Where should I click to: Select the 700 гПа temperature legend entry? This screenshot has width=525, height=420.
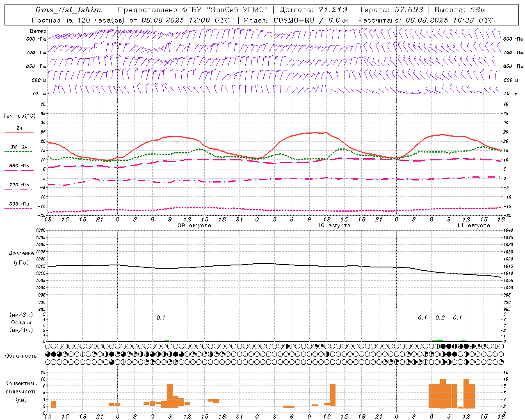coord(19,185)
